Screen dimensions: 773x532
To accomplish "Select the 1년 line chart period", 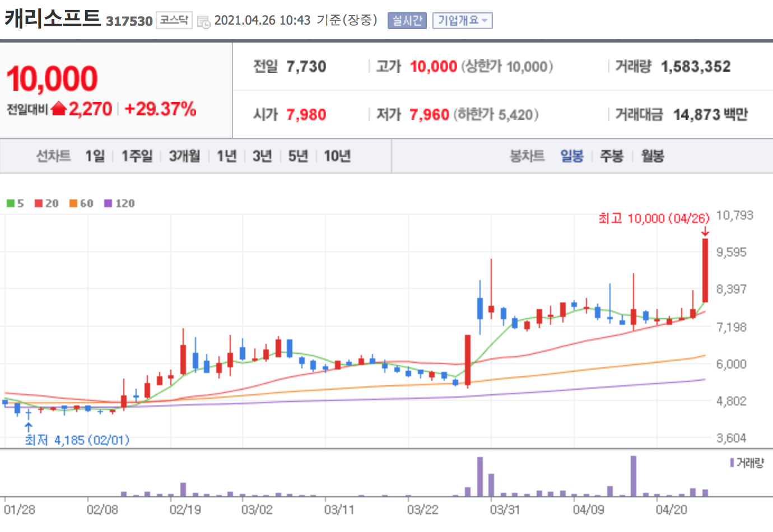I will [x=227, y=156].
